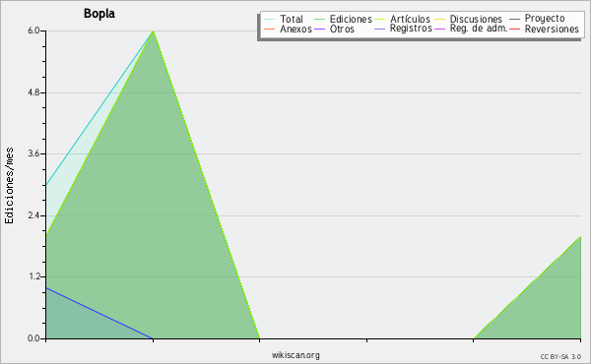Select the "Artículos" legend entry
Screen dimensions: 591x364
pyautogui.click(x=410, y=19)
